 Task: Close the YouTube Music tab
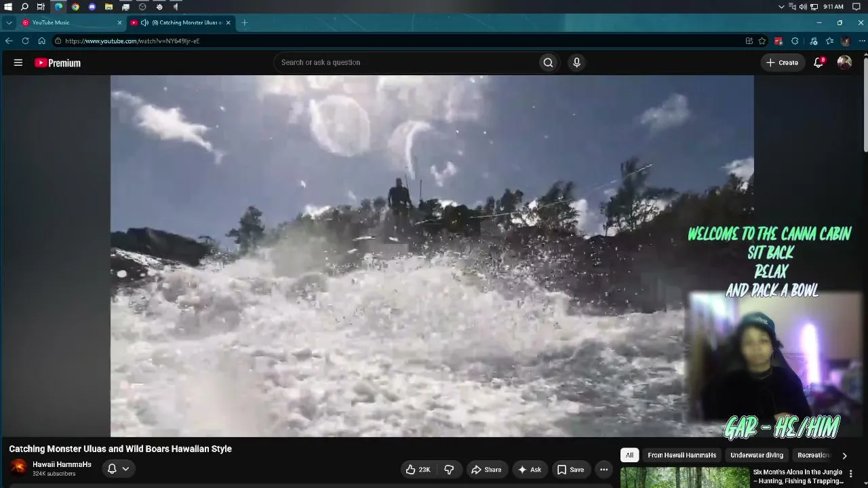[120, 22]
